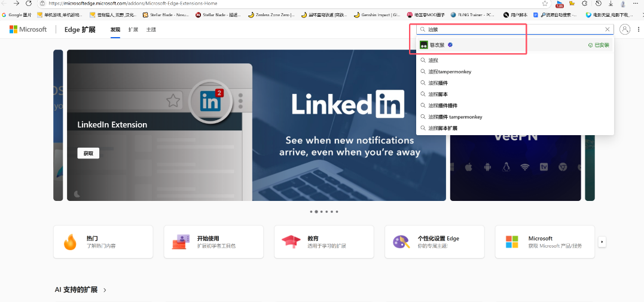This screenshot has height=302, width=644.
Task: Open the 电影天堂 bookmark
Action: [609, 15]
